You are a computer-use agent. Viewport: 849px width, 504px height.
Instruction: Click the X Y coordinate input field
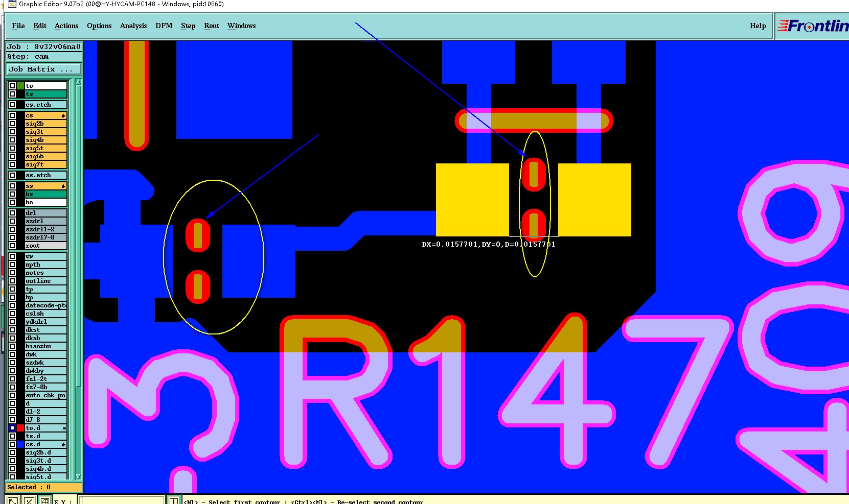(x=122, y=500)
